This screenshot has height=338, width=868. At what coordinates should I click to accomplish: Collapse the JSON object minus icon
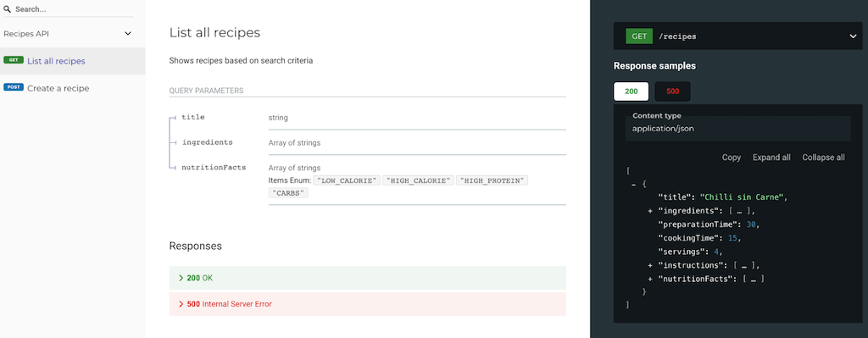click(x=634, y=184)
